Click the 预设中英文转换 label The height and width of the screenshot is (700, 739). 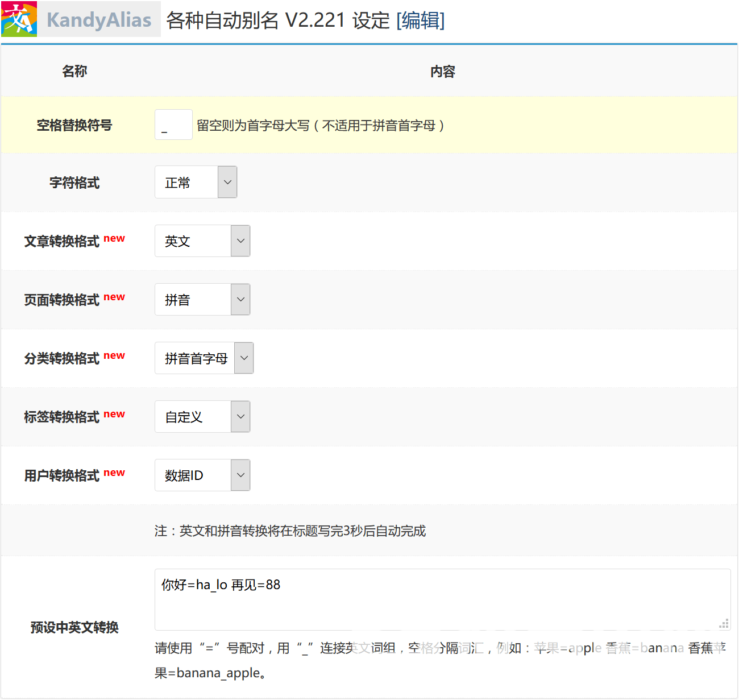[x=74, y=627]
